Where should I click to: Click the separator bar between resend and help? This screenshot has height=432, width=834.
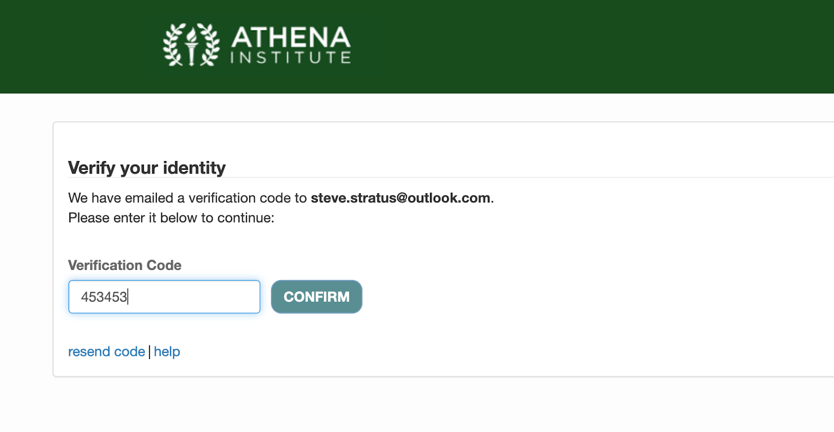[150, 352]
